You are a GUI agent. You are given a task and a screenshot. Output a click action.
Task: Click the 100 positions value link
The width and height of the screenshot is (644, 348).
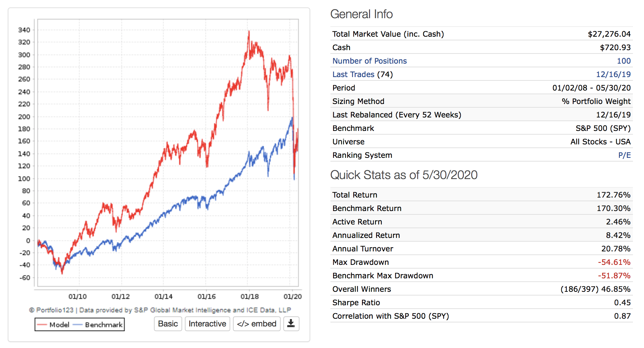coord(623,61)
